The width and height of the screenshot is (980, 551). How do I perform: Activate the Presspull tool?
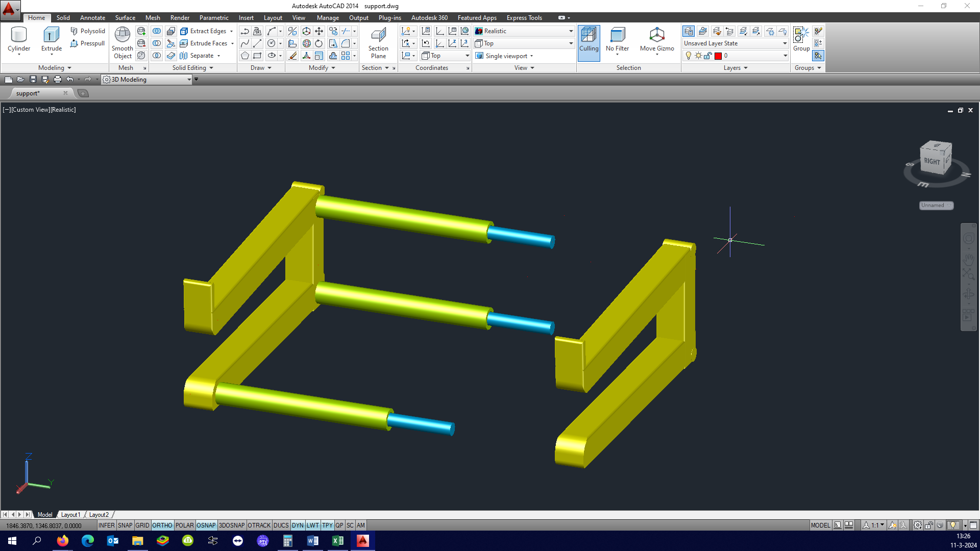coord(88,43)
